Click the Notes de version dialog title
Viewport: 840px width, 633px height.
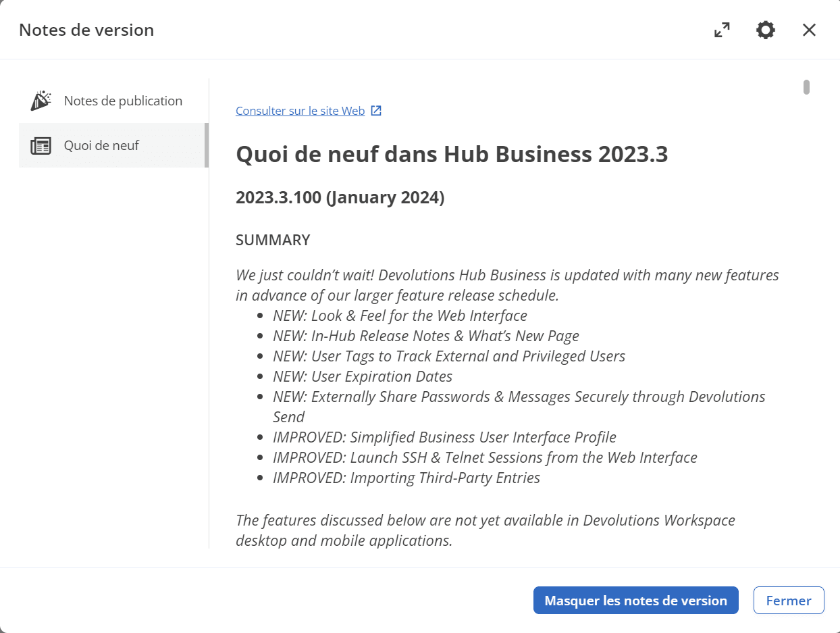point(86,30)
